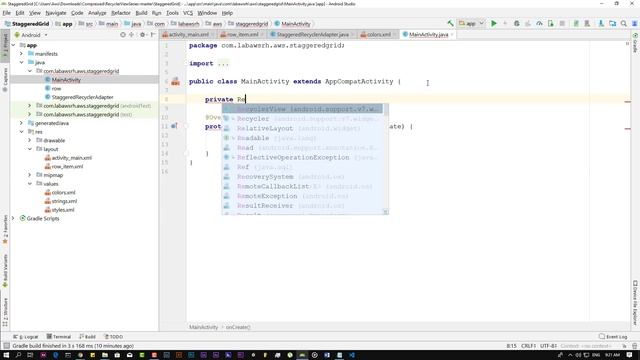Select activity_main.xml in layout folder
The width and height of the screenshot is (640, 360).
pos(71,158)
